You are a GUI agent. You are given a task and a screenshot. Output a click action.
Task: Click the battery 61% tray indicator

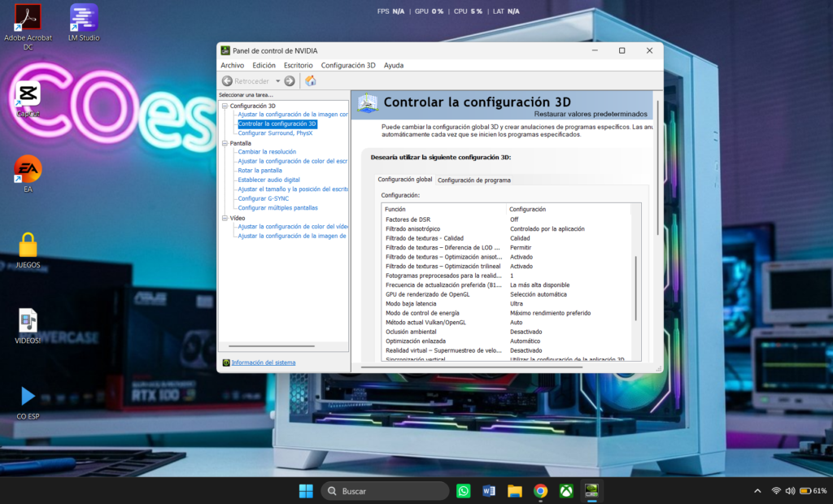[x=813, y=491]
